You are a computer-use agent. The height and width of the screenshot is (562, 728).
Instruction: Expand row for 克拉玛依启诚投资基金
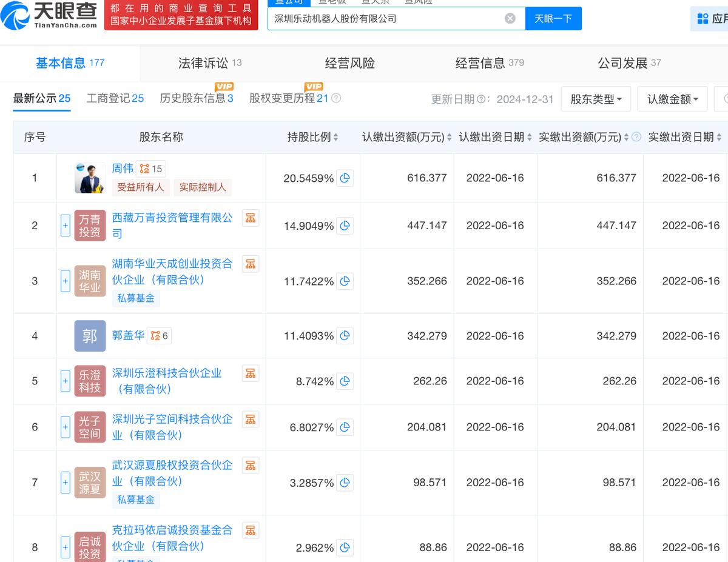(66, 547)
